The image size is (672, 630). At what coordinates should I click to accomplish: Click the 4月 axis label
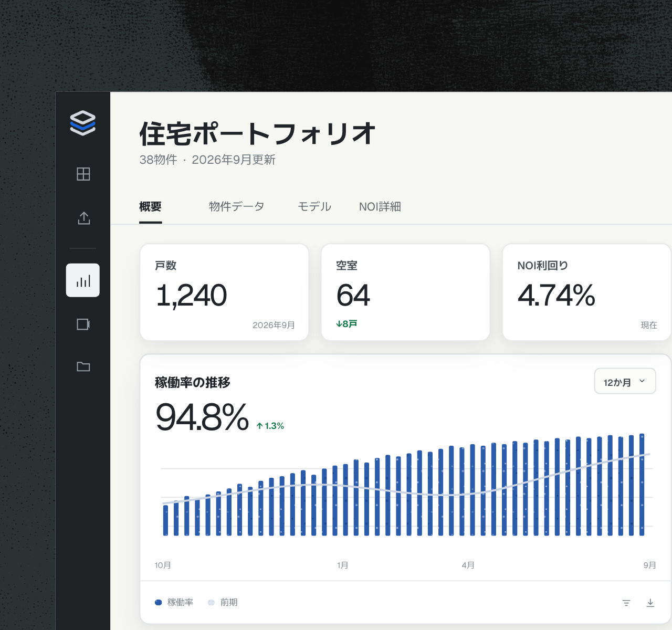(468, 565)
